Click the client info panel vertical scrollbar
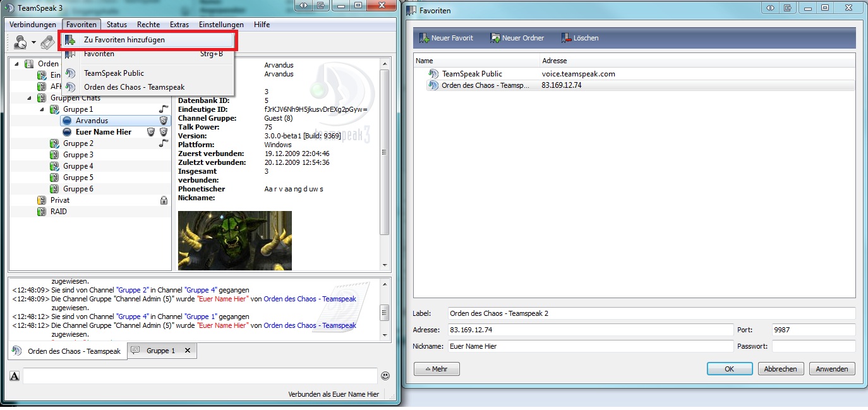Viewport: 868px width, 410px height. pyautogui.click(x=385, y=152)
